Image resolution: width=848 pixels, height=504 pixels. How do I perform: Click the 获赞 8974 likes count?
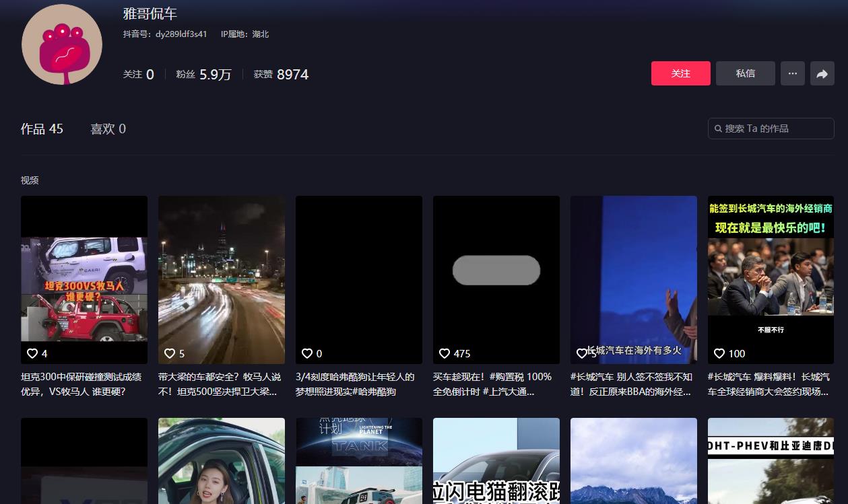pos(281,74)
